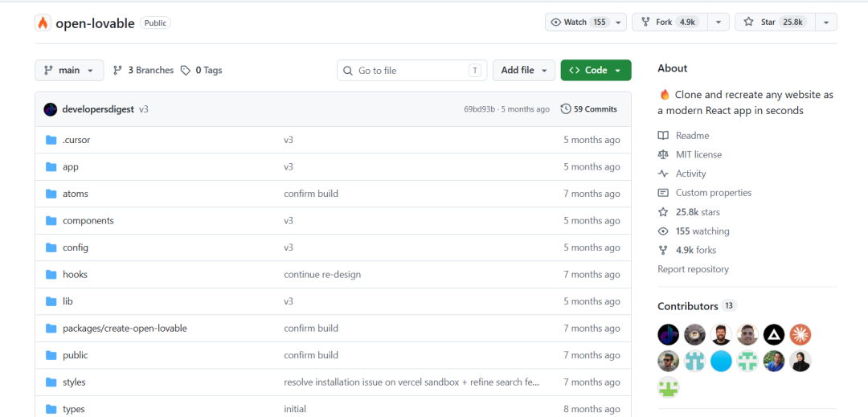The width and height of the screenshot is (868, 417).
Task: Click the fork icon beside 4.9k forks
Action: 663,250
